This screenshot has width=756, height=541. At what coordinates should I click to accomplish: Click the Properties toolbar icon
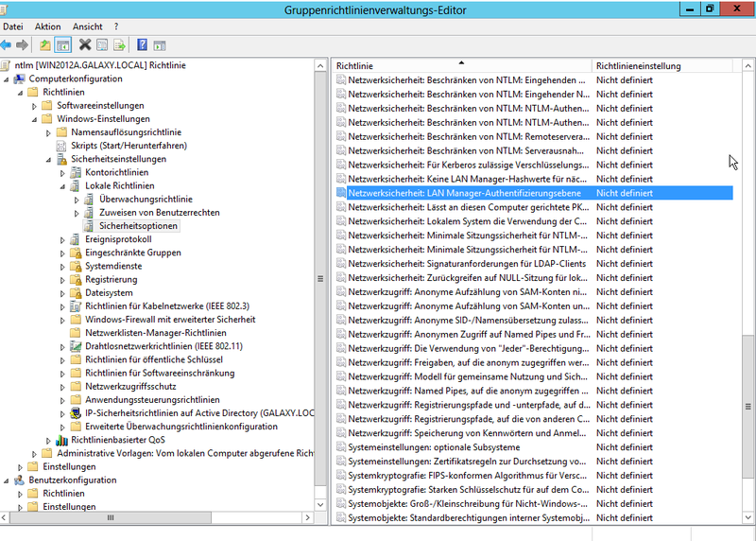click(102, 44)
